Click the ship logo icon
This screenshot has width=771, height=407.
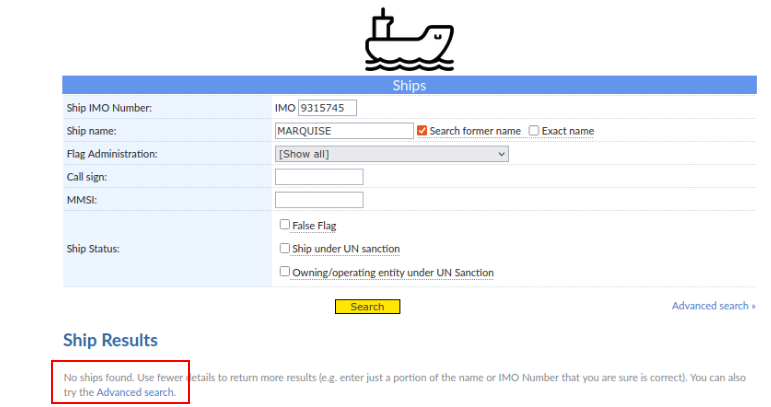[x=409, y=39]
